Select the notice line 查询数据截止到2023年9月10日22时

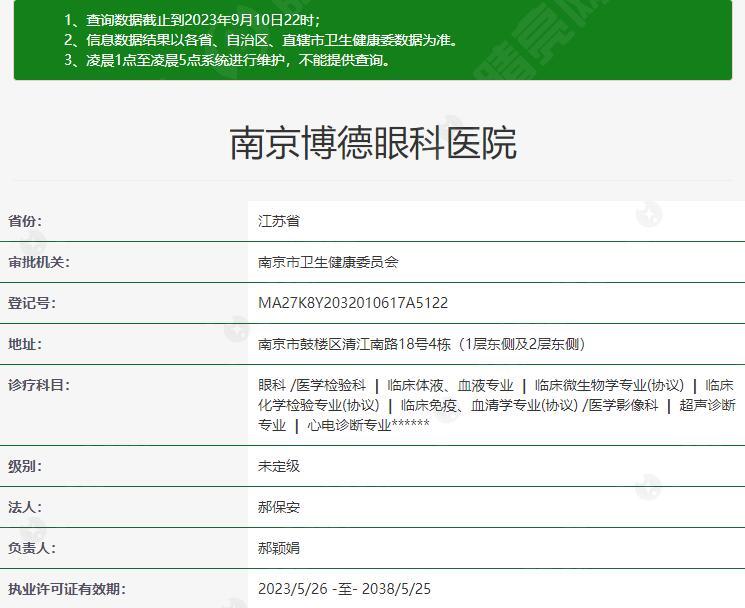pyautogui.click(x=192, y=20)
